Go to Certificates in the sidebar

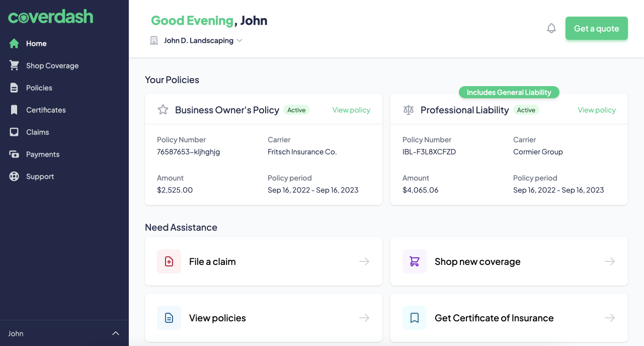click(x=46, y=110)
